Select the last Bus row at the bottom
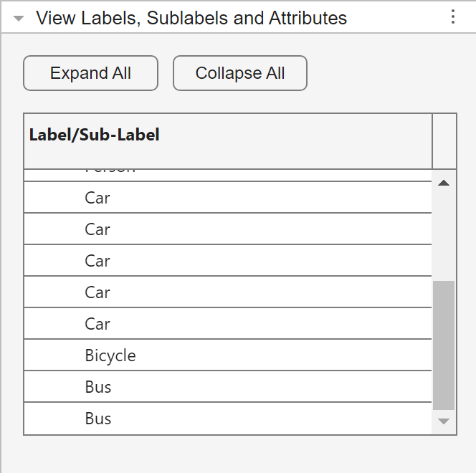 227,419
